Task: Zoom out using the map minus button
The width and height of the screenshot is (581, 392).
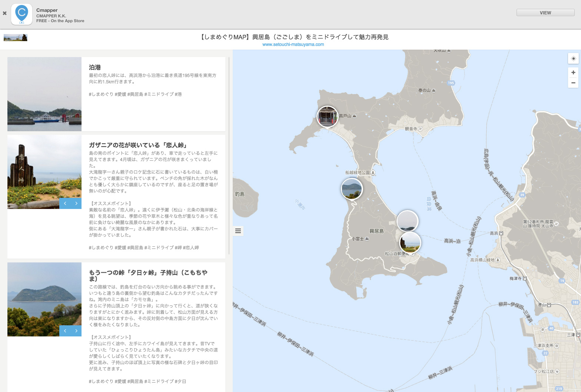Action: pyautogui.click(x=573, y=83)
